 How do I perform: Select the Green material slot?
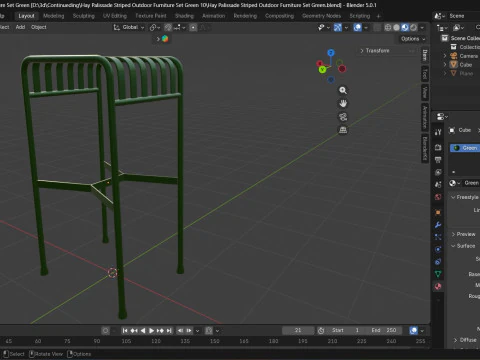(465, 148)
